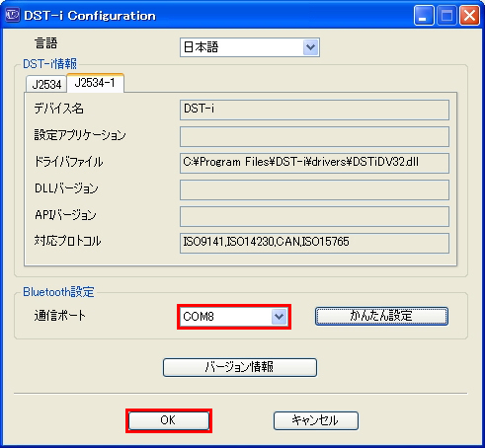Click the empty DLLバージョン field

coord(314,189)
